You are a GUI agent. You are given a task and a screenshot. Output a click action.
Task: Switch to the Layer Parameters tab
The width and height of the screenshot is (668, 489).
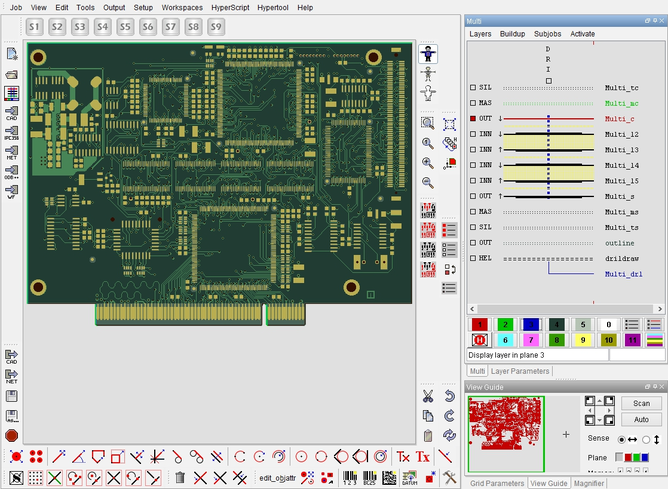click(x=520, y=371)
